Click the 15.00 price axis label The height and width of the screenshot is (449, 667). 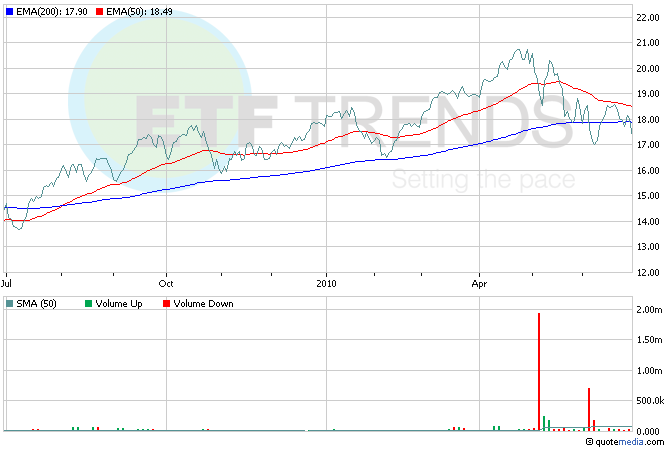tap(648, 196)
